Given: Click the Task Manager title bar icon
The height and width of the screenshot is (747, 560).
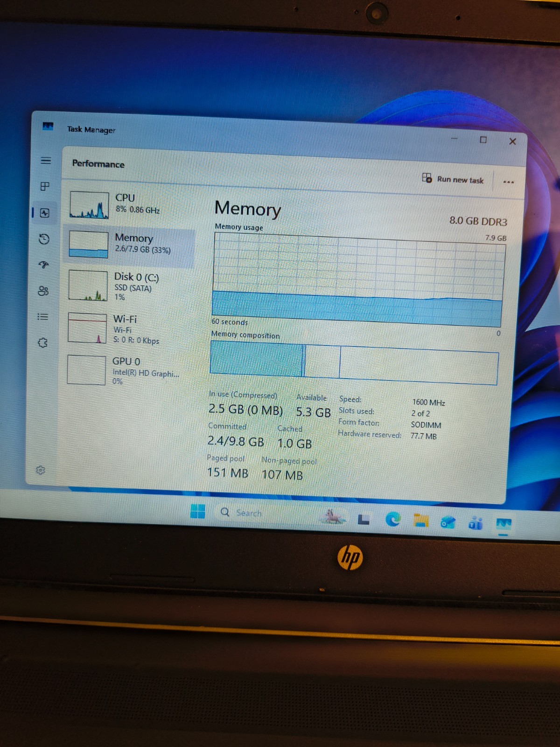Looking at the screenshot, I should [x=48, y=126].
